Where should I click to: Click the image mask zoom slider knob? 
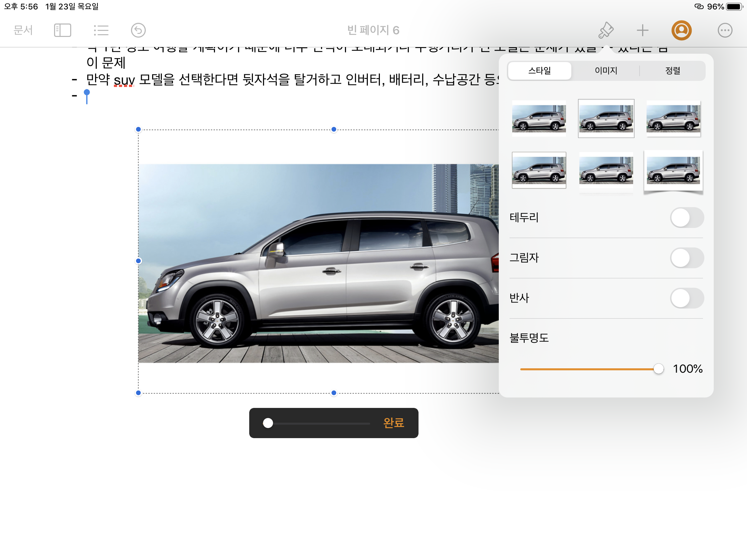[x=268, y=423]
